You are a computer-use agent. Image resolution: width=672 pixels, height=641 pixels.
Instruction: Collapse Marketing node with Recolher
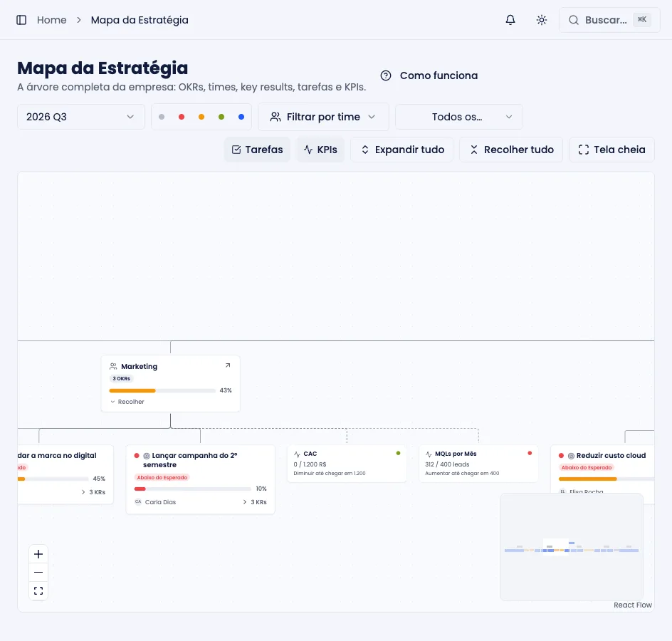(127, 402)
